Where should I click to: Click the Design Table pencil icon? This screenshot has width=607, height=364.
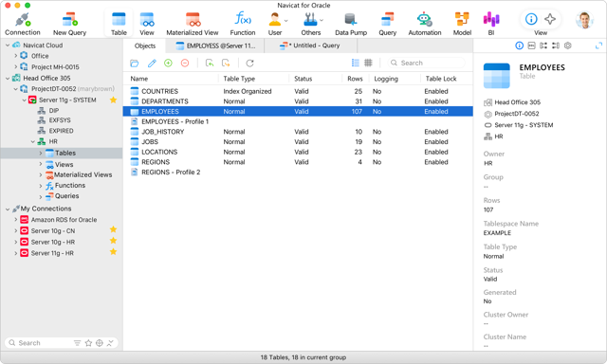coord(152,64)
